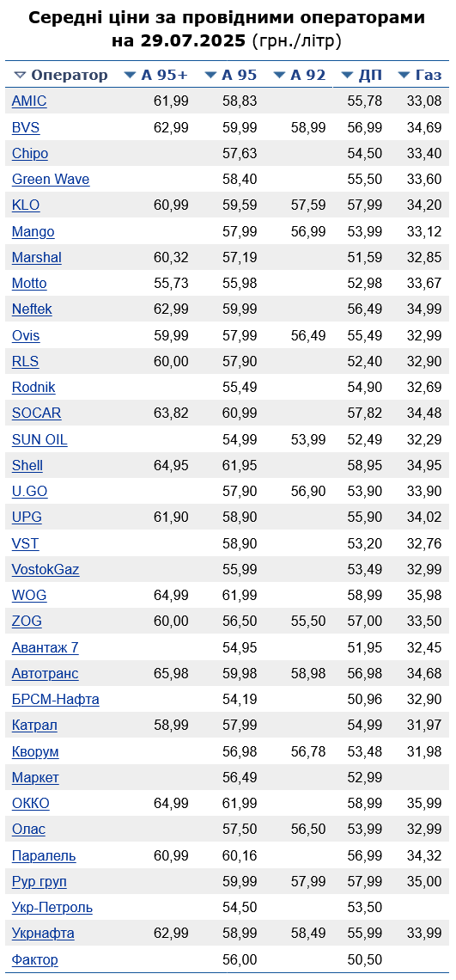The width and height of the screenshot is (456, 980).
Task: Open the VostokGaz operator link
Action: click(x=46, y=569)
